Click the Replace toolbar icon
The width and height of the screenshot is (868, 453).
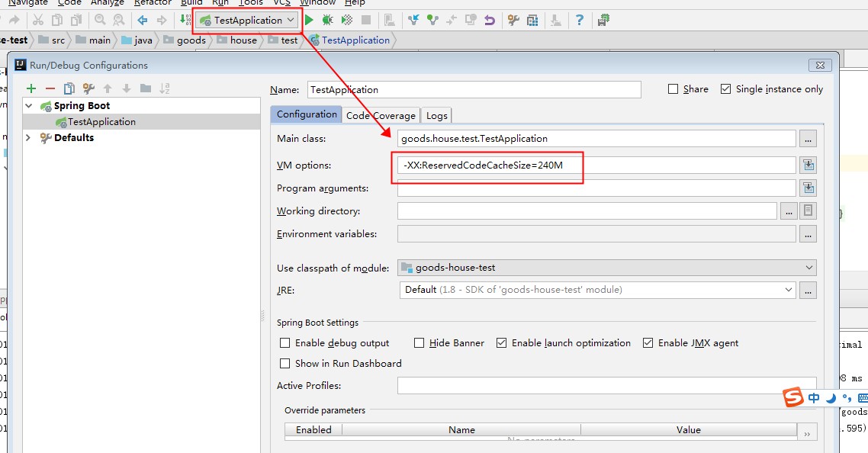coord(118,21)
